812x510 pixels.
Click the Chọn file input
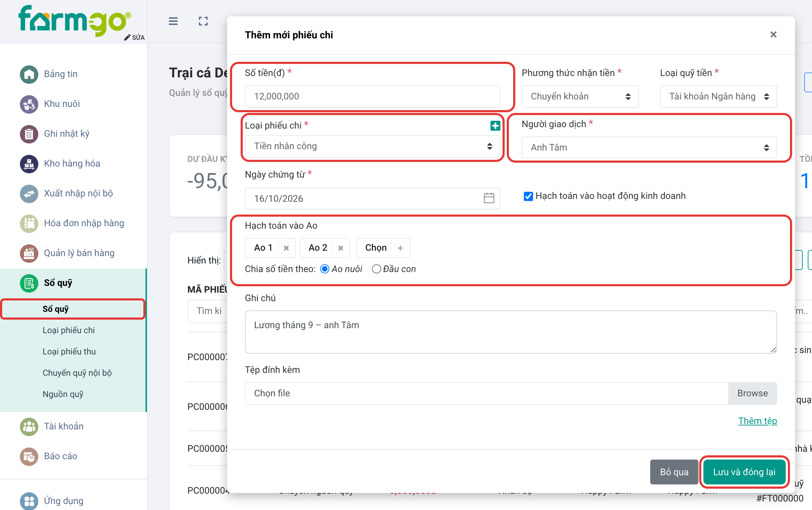coord(486,393)
